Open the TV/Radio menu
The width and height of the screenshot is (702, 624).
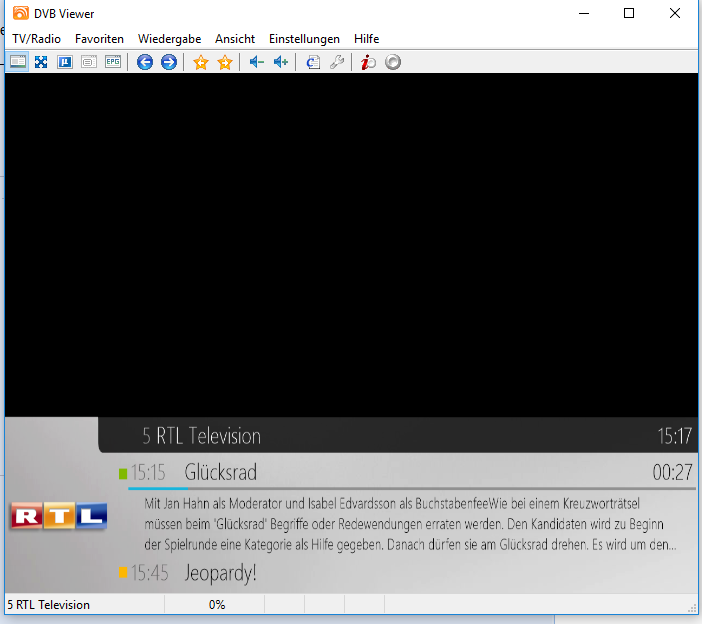pos(36,39)
